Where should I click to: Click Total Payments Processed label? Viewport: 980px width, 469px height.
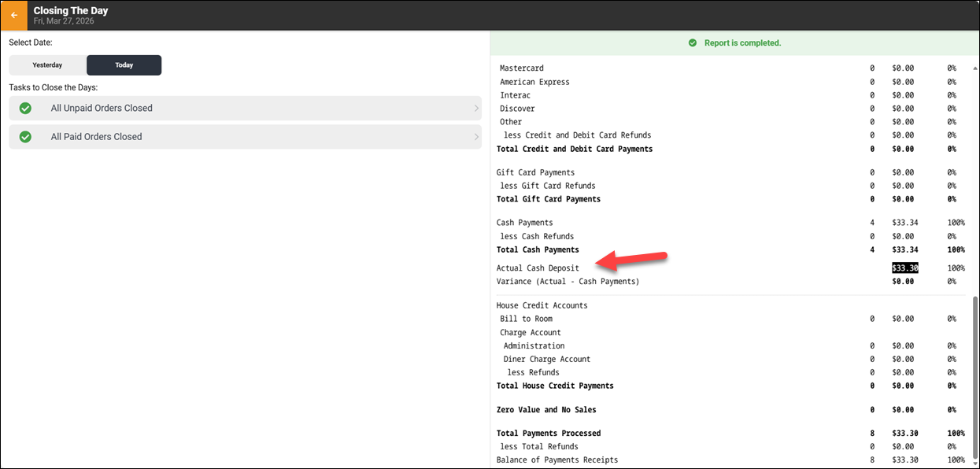tap(549, 434)
